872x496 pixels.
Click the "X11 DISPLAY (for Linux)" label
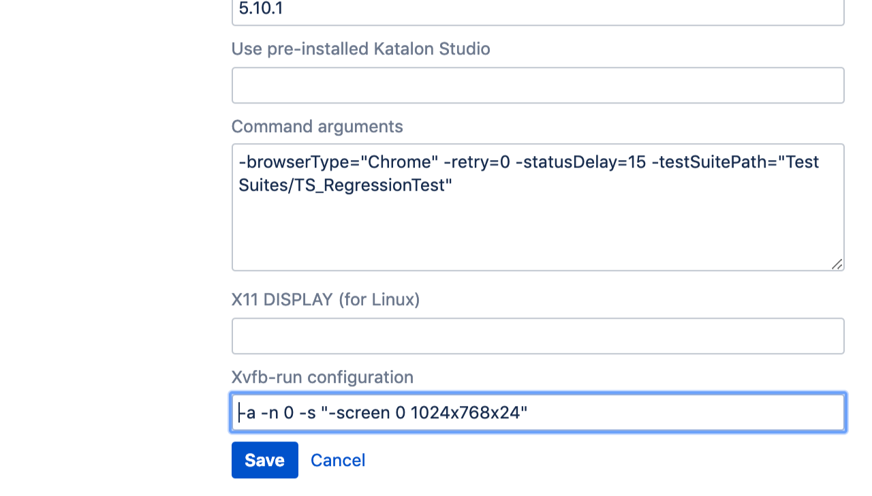(325, 299)
